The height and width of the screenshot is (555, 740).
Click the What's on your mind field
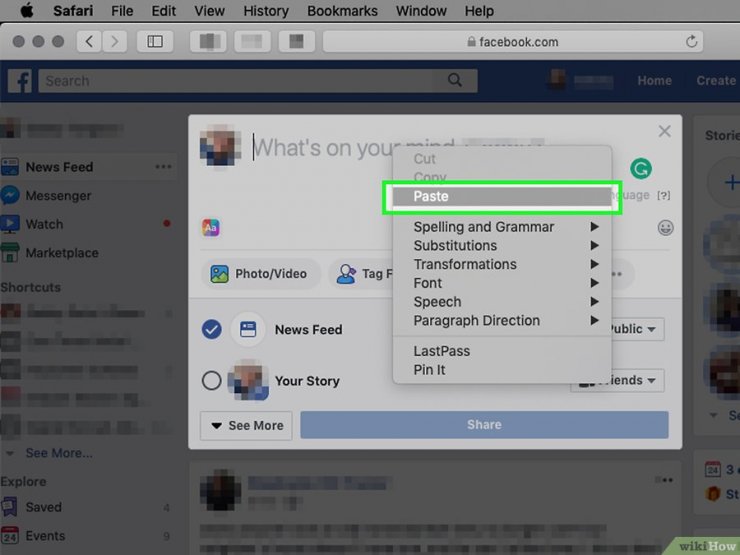point(323,148)
